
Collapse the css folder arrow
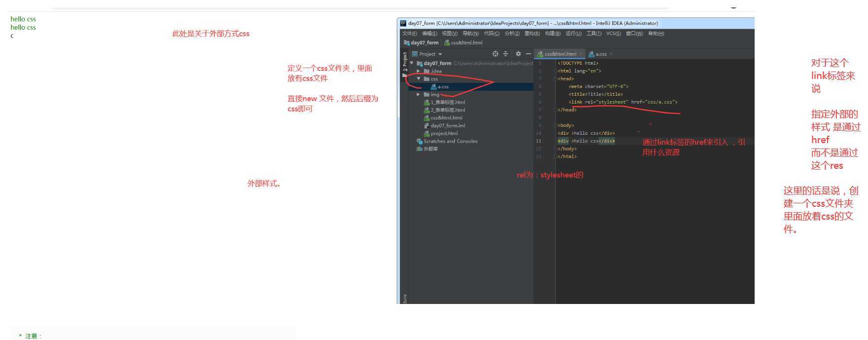[418, 79]
